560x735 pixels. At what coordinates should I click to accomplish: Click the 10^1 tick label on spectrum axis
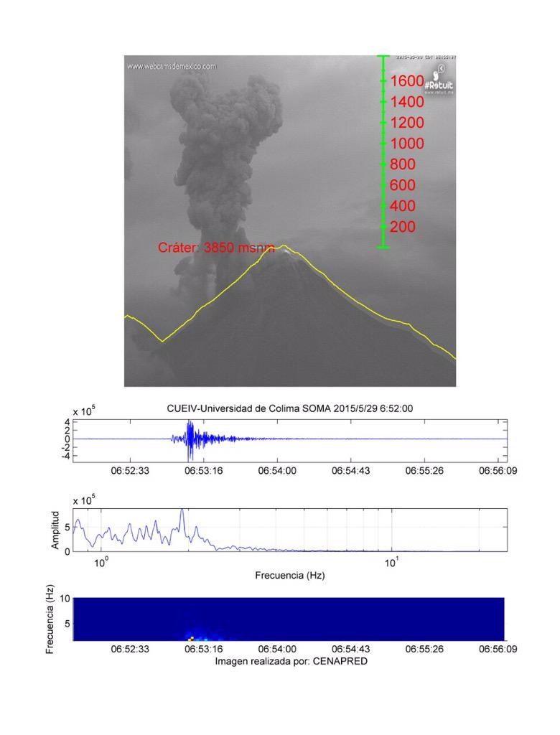(391, 563)
